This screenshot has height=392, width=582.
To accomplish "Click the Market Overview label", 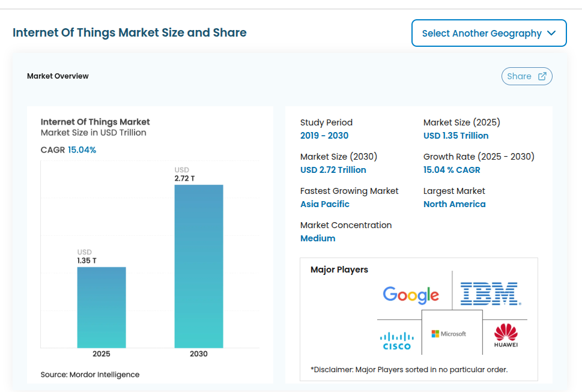I will tap(58, 76).
